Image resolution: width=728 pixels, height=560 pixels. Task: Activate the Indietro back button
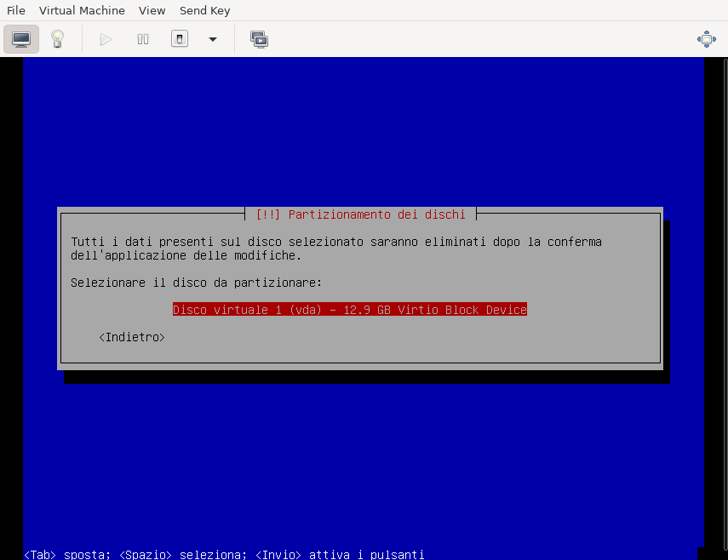132,337
